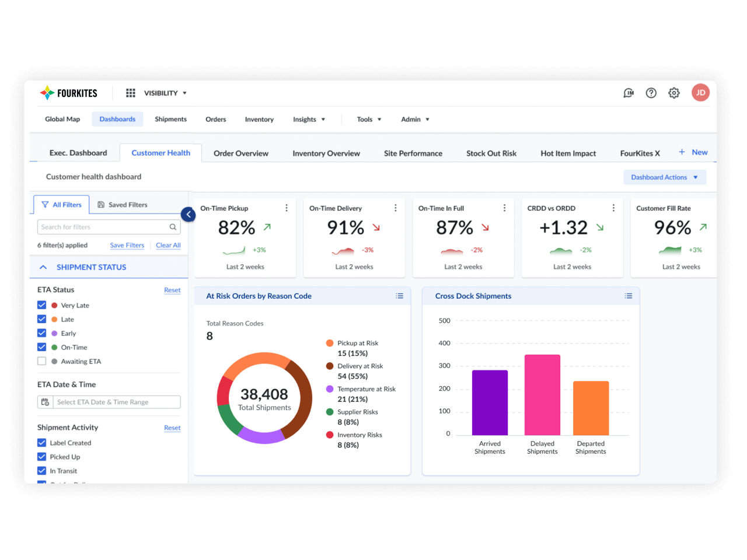Reset the ETA Status filters
The height and width of the screenshot is (560, 747).
(172, 290)
